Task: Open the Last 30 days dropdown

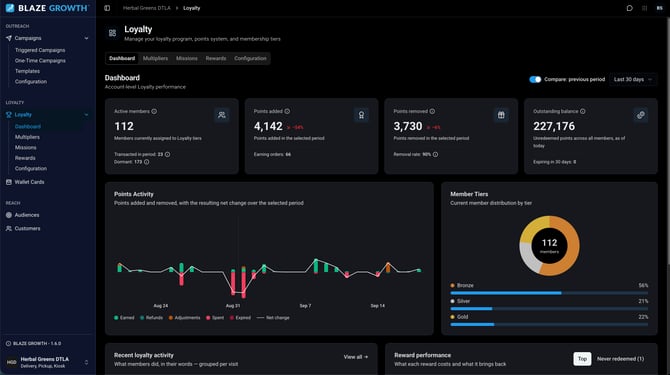Action: [633, 79]
